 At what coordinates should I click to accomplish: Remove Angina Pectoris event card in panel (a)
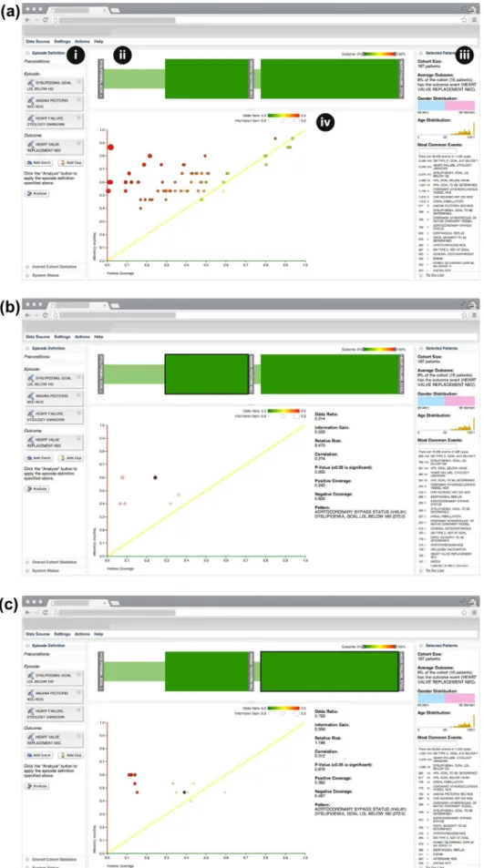(78, 99)
